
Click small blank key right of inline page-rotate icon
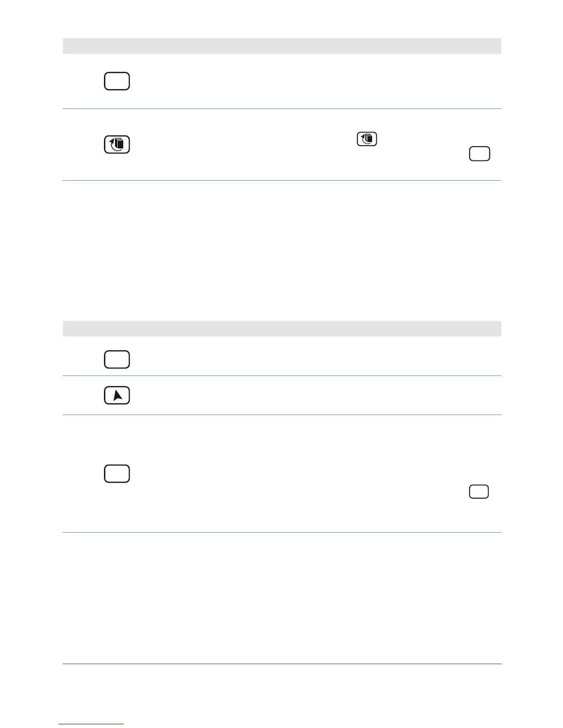point(480,154)
